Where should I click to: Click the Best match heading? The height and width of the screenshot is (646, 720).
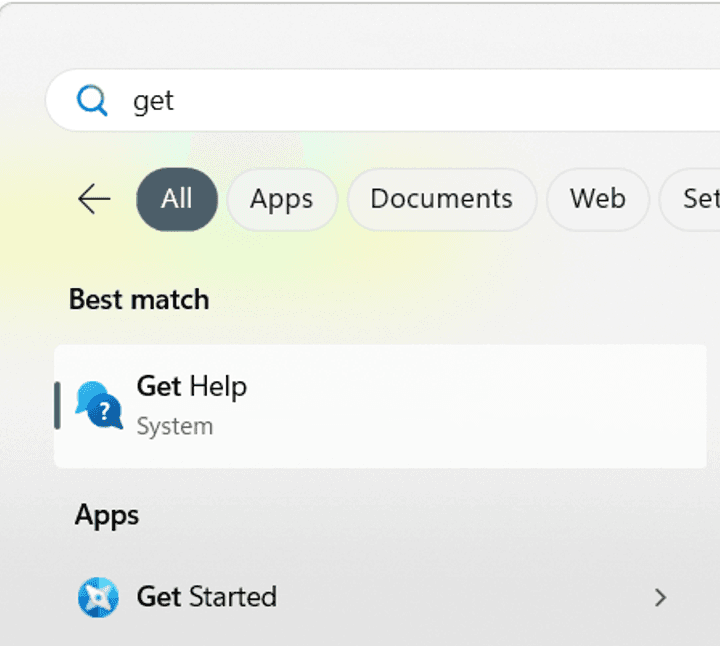point(139,300)
